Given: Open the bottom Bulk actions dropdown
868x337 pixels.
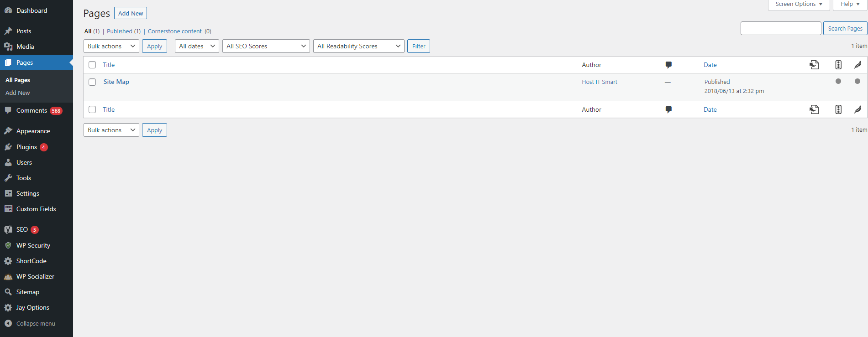Looking at the screenshot, I should [111, 130].
